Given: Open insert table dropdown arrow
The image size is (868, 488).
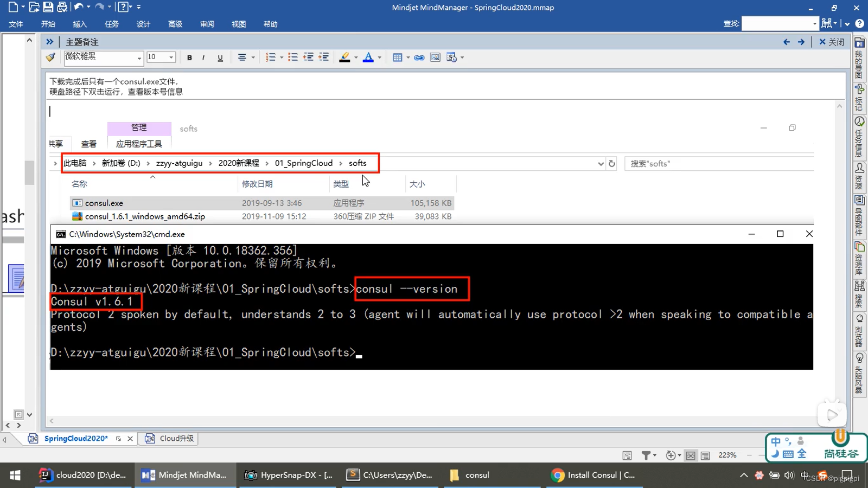Looking at the screenshot, I should [408, 57].
